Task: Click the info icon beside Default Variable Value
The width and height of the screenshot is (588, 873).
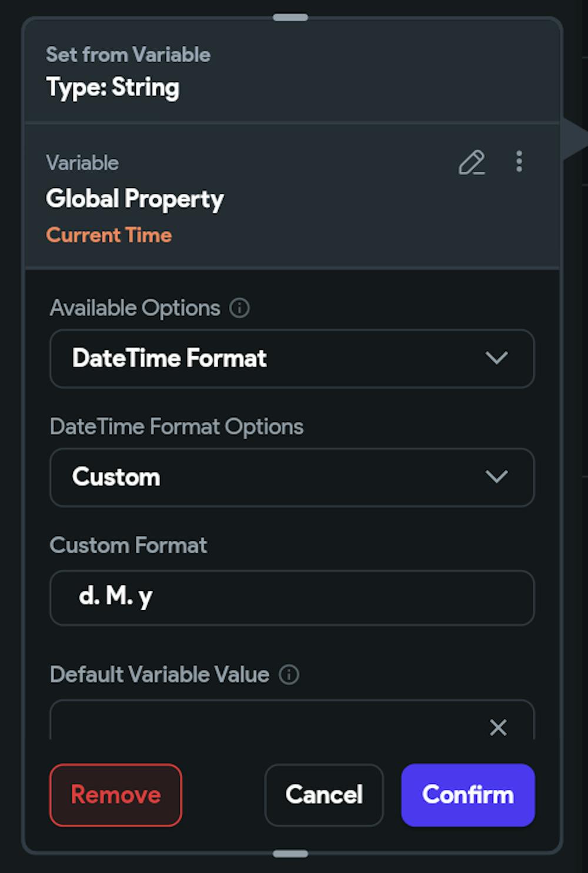Action: [289, 674]
